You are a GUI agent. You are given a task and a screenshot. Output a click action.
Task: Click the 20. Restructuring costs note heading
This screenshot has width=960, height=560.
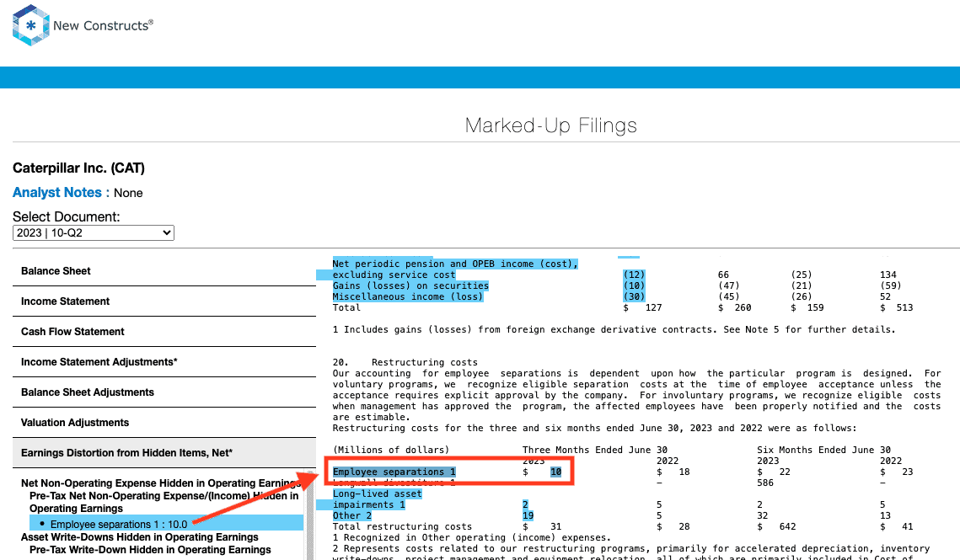coord(405,362)
